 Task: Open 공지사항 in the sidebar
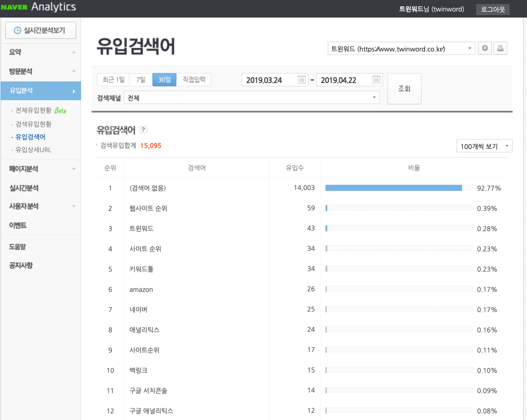coord(21,265)
